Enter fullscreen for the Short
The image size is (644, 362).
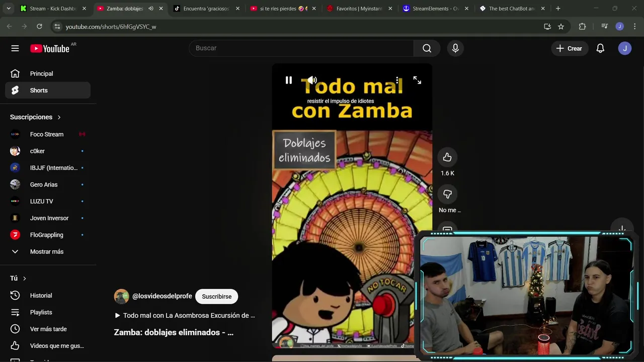click(417, 80)
